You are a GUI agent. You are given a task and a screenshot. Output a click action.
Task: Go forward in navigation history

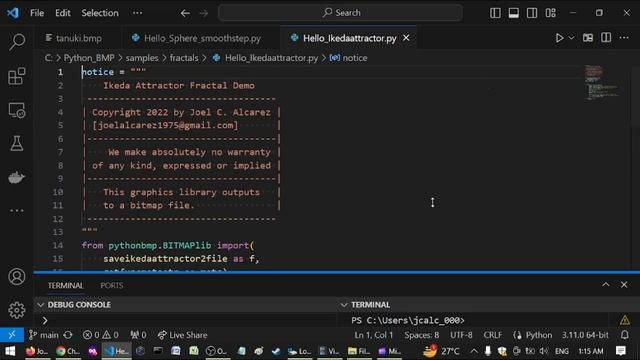pyautogui.click(x=204, y=13)
